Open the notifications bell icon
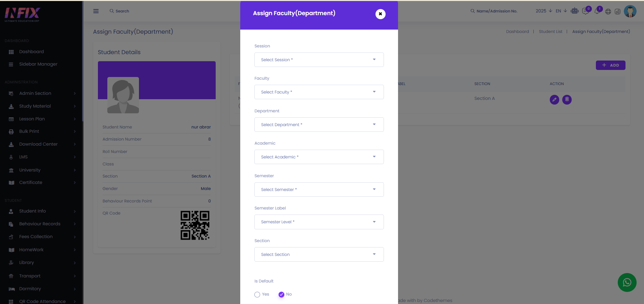This screenshot has width=644, height=304. [x=597, y=11]
